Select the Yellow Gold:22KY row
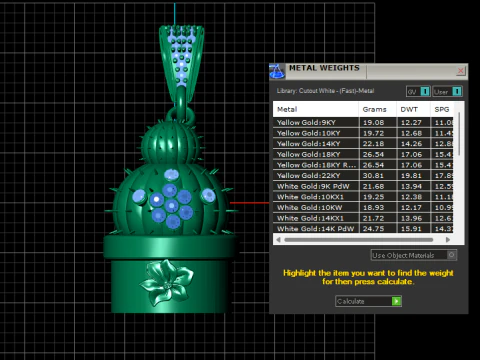Viewport: 480px width, 360px height. point(363,176)
